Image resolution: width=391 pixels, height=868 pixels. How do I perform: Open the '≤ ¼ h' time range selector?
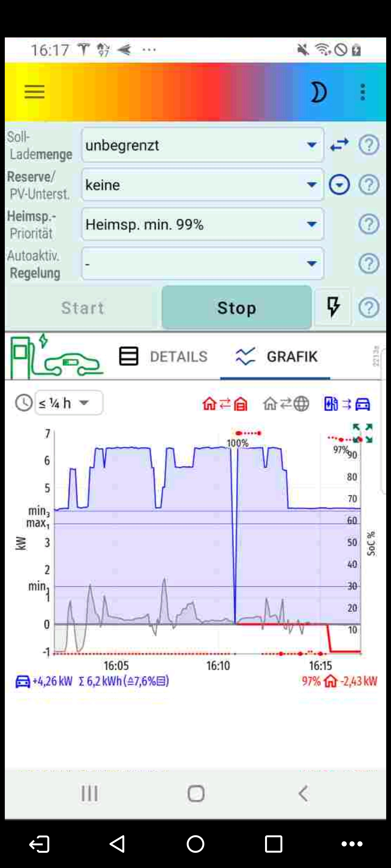(69, 403)
